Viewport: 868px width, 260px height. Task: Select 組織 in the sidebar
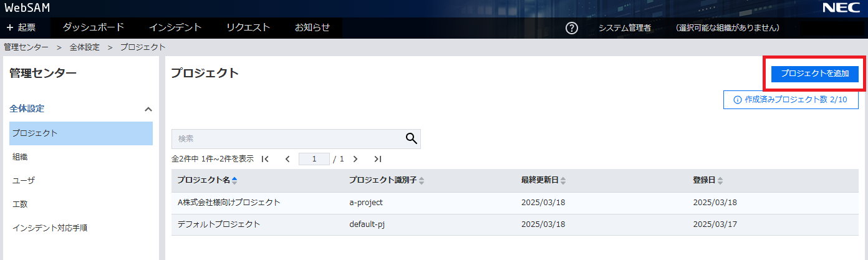(x=20, y=156)
